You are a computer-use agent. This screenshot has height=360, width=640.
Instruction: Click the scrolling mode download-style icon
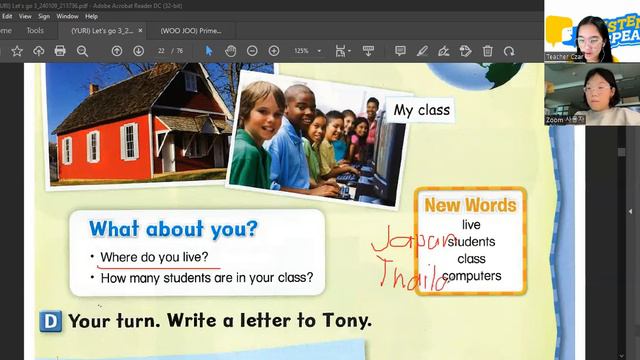[x=368, y=51]
